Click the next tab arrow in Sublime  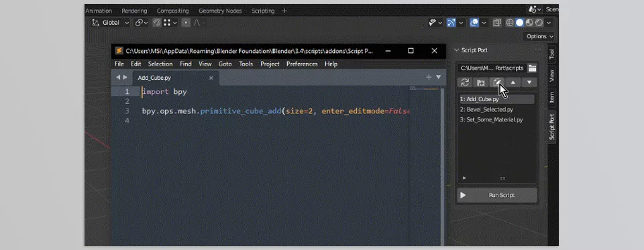pyautogui.click(x=125, y=77)
